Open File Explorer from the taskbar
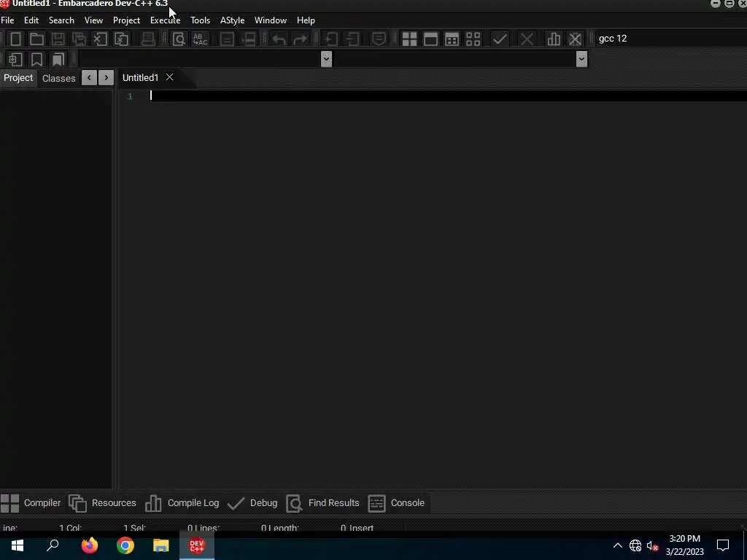The height and width of the screenshot is (560, 747). point(161,545)
